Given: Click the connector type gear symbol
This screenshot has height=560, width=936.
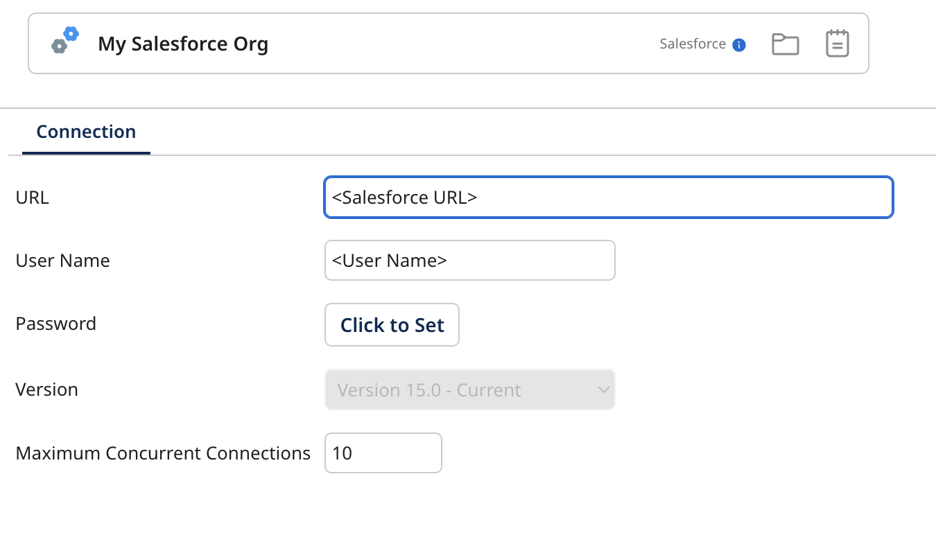Looking at the screenshot, I should pyautogui.click(x=63, y=40).
